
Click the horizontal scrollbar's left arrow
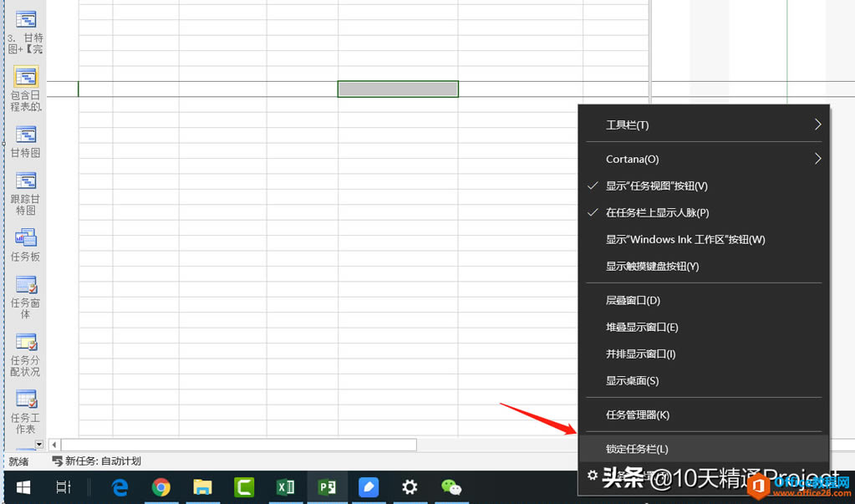pyautogui.click(x=53, y=445)
